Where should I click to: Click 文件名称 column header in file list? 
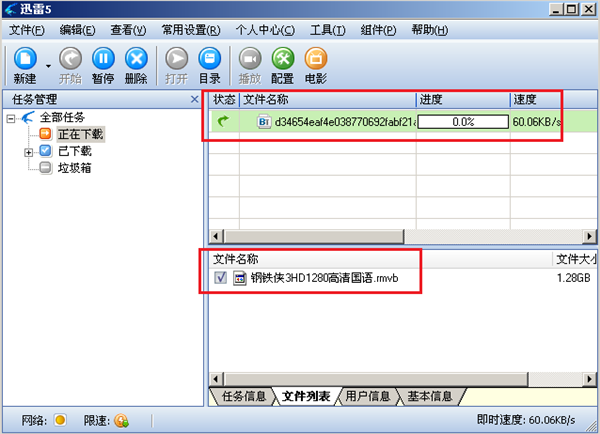(381, 259)
